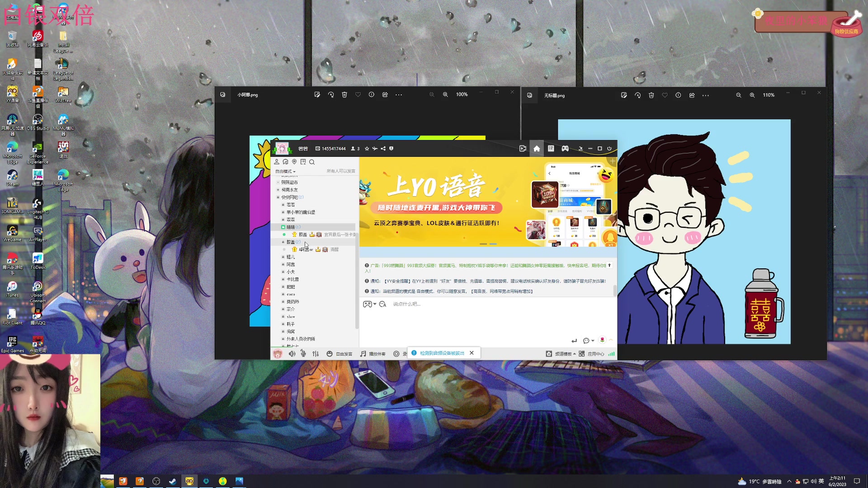Open the game controller dropdown arrow in chat input
Viewport: 868px width, 488px height.
tap(375, 304)
